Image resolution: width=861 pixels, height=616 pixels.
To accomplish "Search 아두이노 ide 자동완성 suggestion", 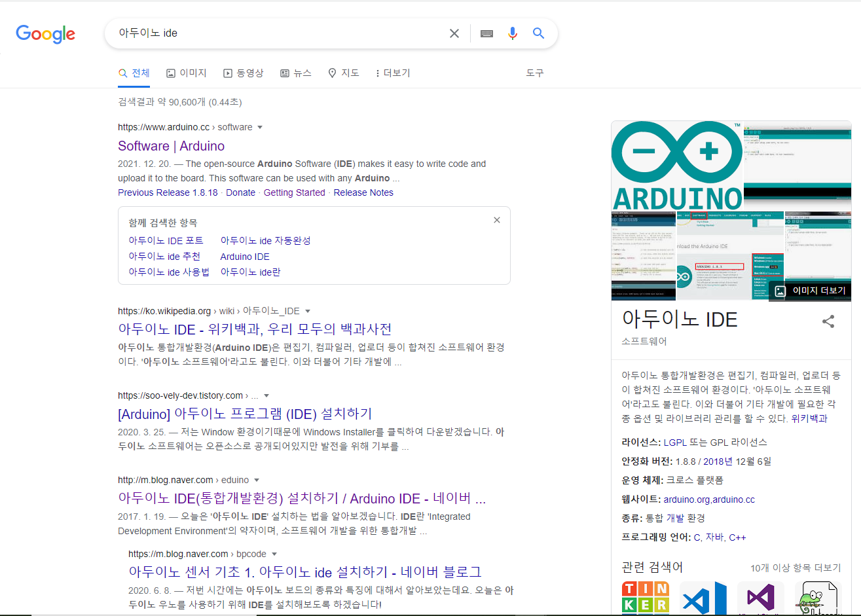I will point(266,241).
